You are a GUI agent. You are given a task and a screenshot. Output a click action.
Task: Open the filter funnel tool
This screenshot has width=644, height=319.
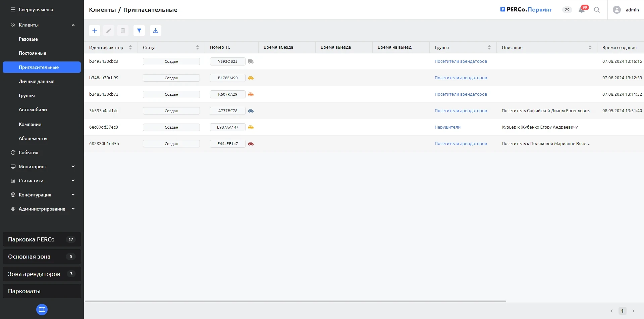pyautogui.click(x=139, y=31)
